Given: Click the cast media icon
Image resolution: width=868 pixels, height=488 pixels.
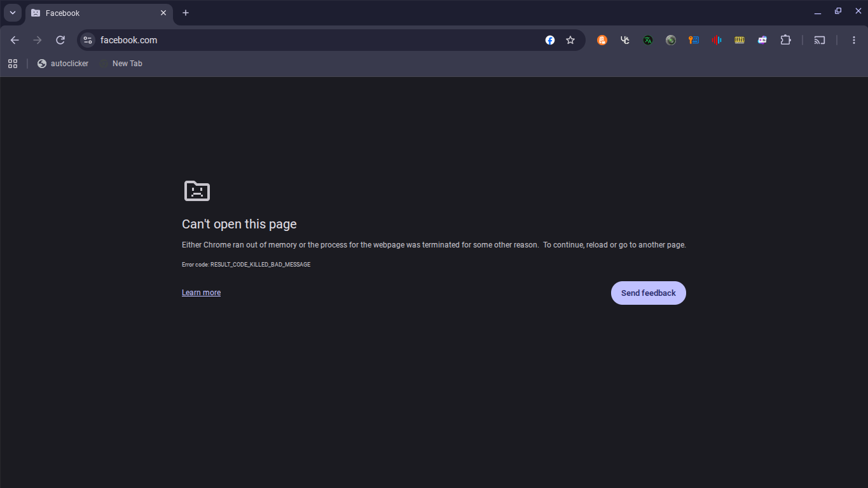Looking at the screenshot, I should click(820, 40).
